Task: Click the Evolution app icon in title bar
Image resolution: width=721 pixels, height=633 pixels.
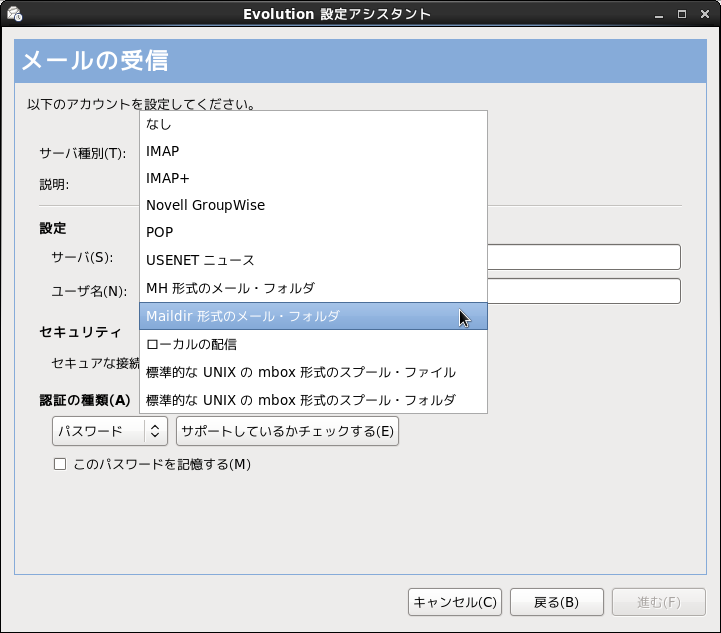Action: [x=14, y=14]
